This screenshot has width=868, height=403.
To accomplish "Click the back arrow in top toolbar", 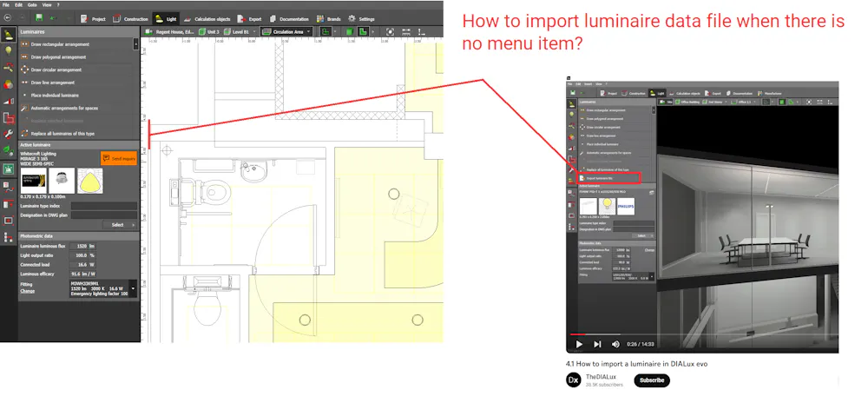I will (x=7, y=18).
